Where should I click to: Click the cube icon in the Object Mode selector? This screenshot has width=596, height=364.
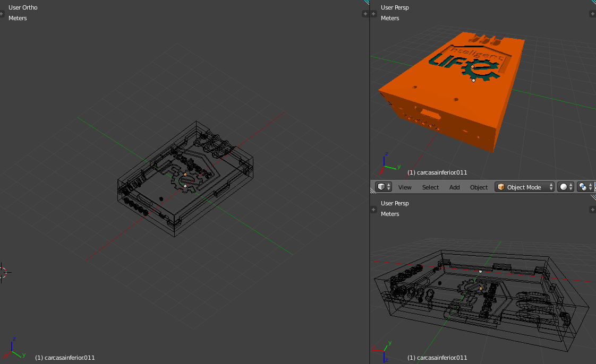[501, 187]
